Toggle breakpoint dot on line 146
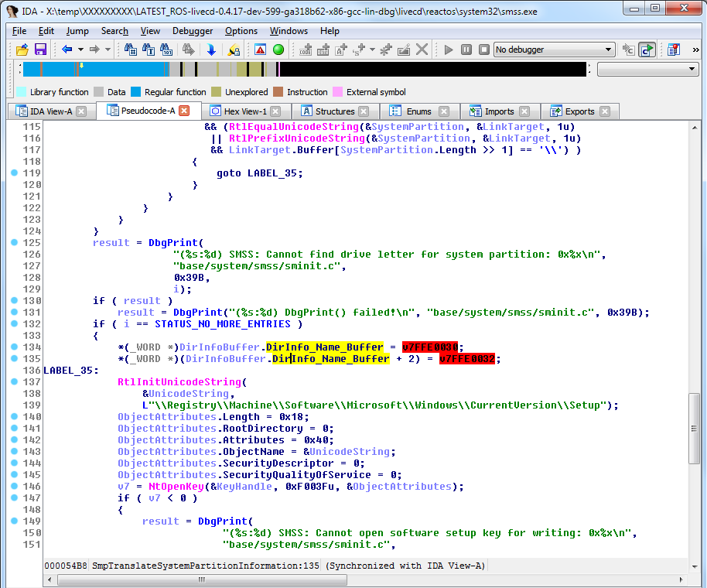707x588 pixels. 14,486
